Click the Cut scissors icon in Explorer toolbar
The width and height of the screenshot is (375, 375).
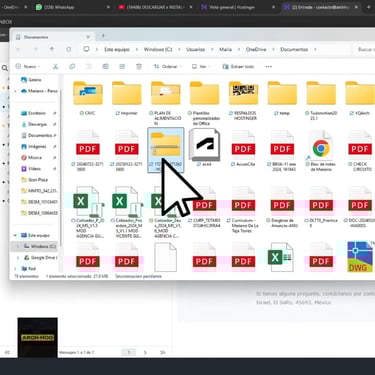(x=55, y=67)
